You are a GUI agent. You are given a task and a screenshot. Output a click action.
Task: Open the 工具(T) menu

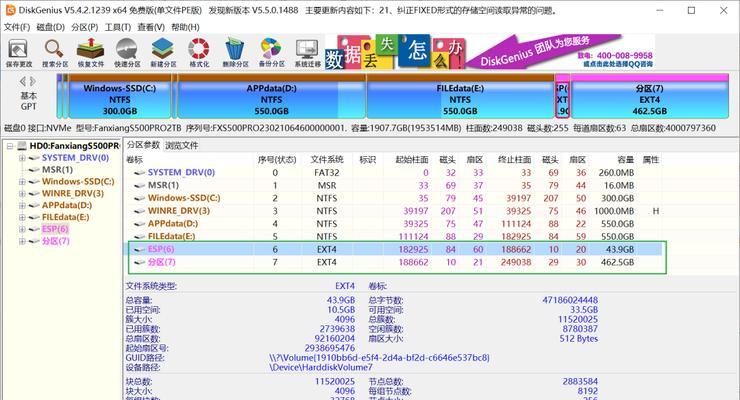(x=118, y=27)
